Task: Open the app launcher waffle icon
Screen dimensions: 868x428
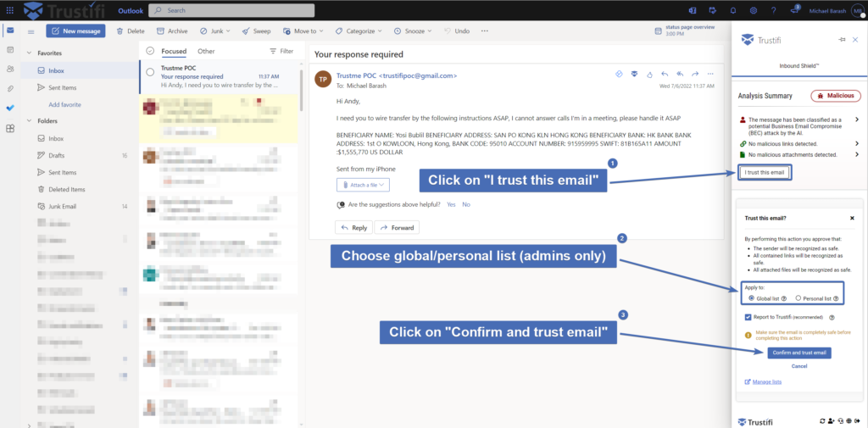Action: tap(10, 10)
